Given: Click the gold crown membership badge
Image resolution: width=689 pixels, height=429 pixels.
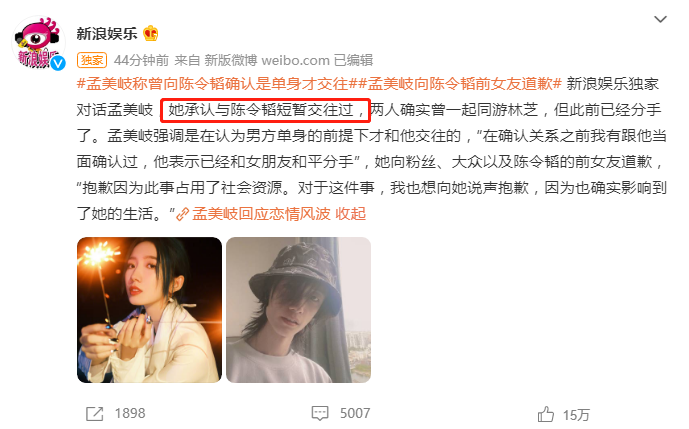Looking at the screenshot, I should [x=150, y=34].
